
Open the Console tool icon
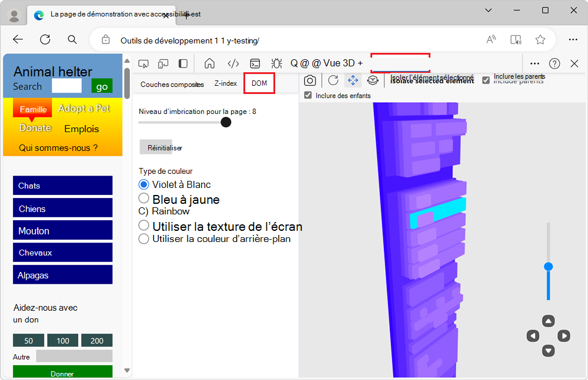pyautogui.click(x=255, y=63)
